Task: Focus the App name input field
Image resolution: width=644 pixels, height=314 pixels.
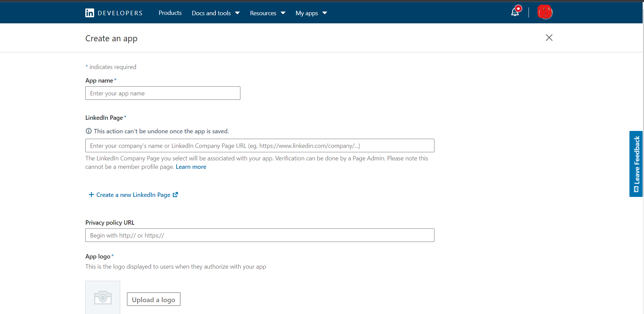Action: click(163, 93)
